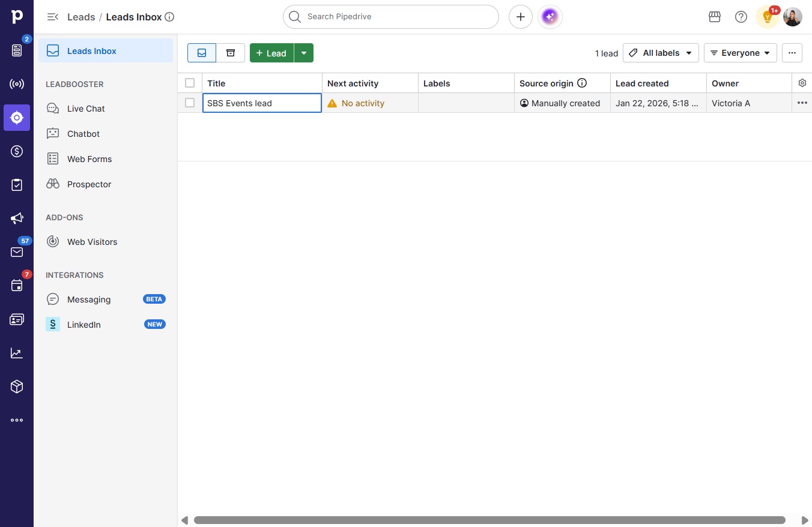Click the horizontal scrollbar thumb

pos(489,520)
